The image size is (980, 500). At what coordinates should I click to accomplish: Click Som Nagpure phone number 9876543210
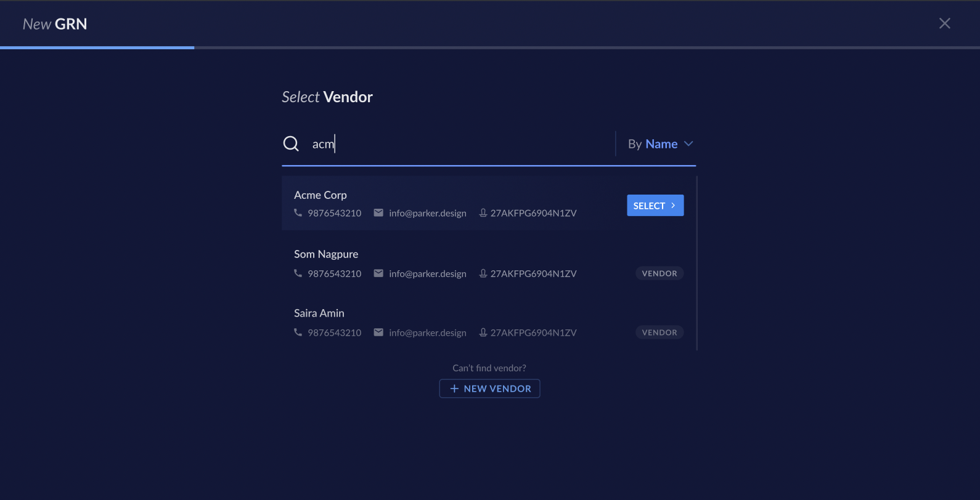pos(335,273)
